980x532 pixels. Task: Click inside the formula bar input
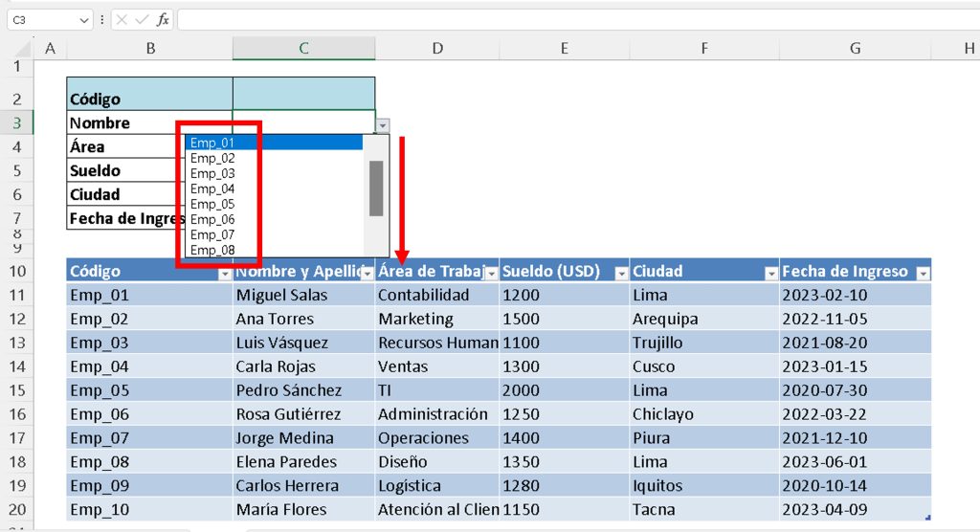[574, 19]
